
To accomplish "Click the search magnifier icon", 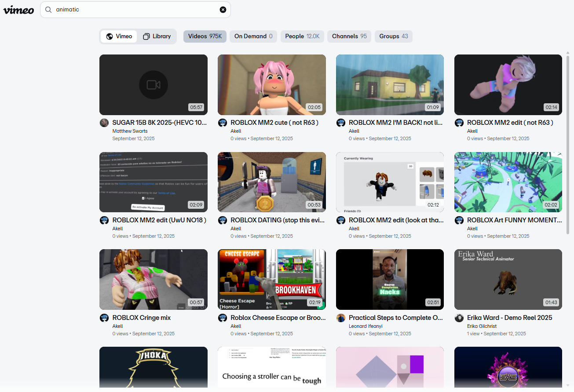I will point(48,10).
